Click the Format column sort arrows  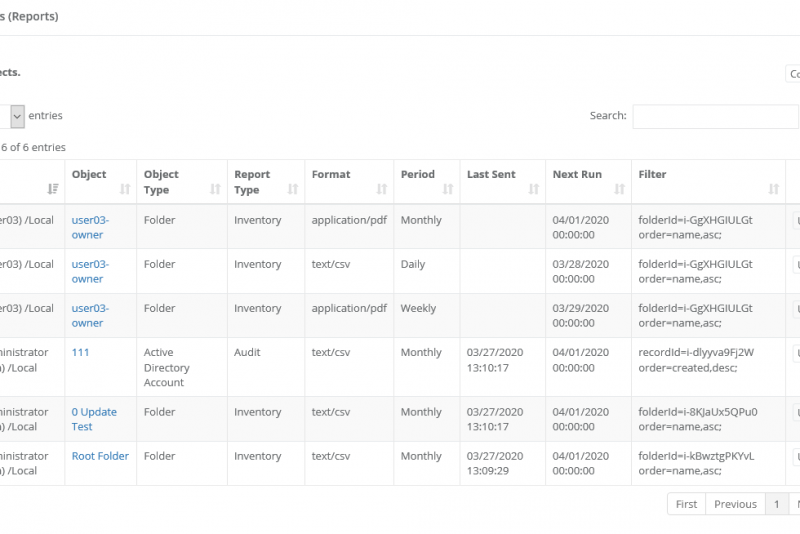pyautogui.click(x=381, y=189)
